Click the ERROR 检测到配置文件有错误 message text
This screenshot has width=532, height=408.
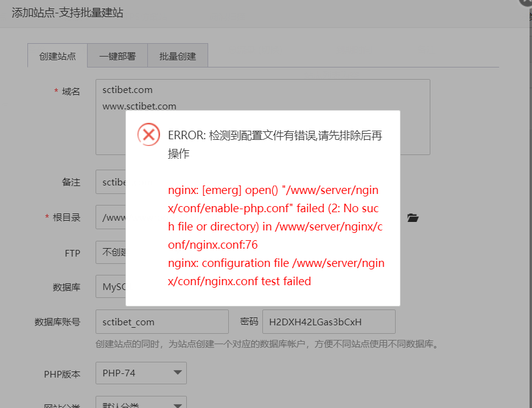(x=275, y=144)
